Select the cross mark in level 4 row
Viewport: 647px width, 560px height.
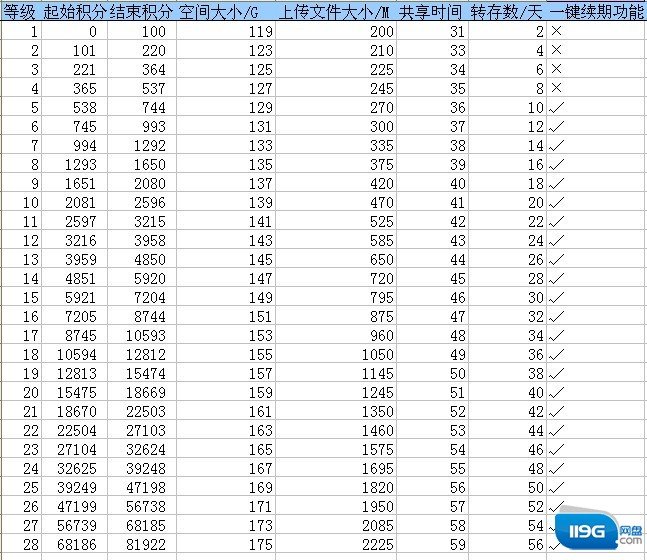(556, 87)
